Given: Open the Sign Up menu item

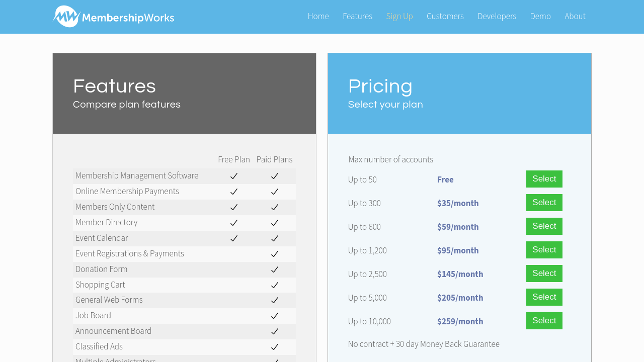Looking at the screenshot, I should pyautogui.click(x=399, y=16).
